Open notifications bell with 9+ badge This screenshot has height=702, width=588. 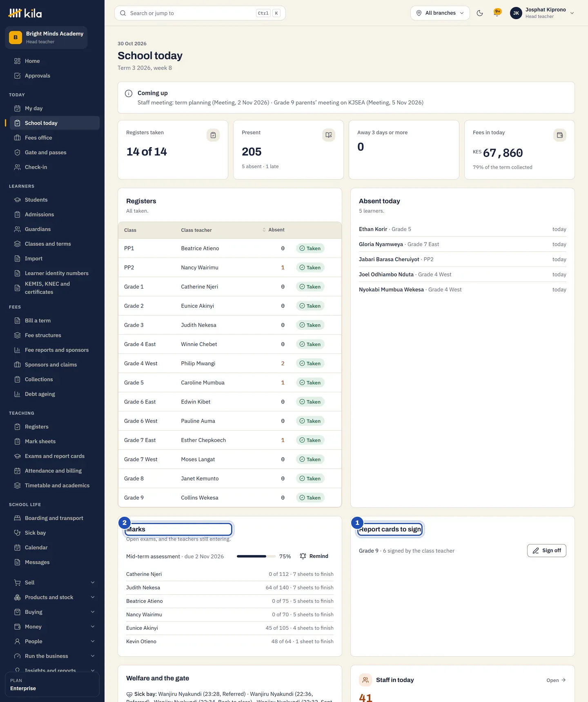pyautogui.click(x=497, y=13)
